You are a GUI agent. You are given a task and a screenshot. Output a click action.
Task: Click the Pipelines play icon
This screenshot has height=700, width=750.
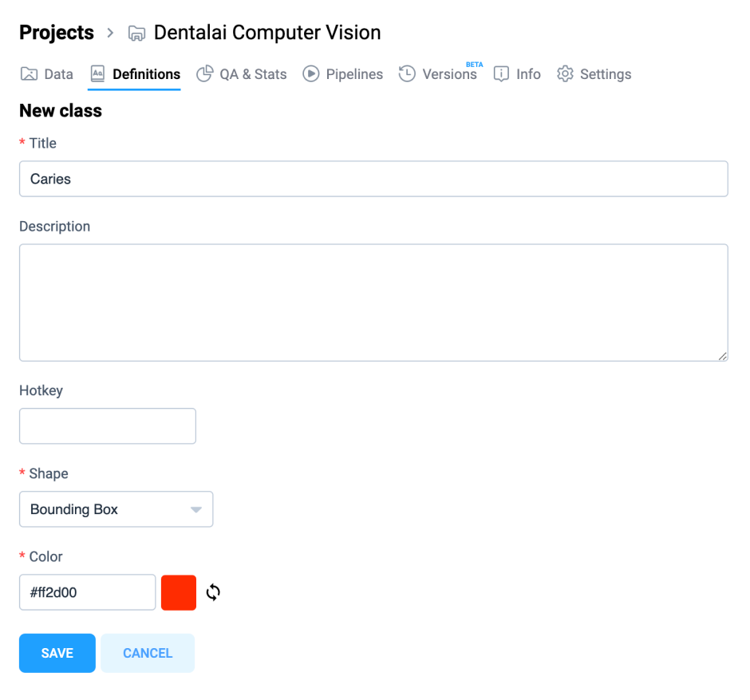click(x=311, y=73)
